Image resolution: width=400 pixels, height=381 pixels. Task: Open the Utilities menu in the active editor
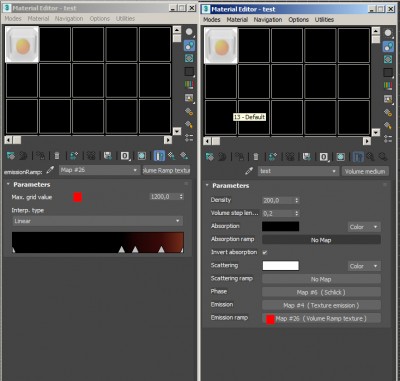(324, 20)
